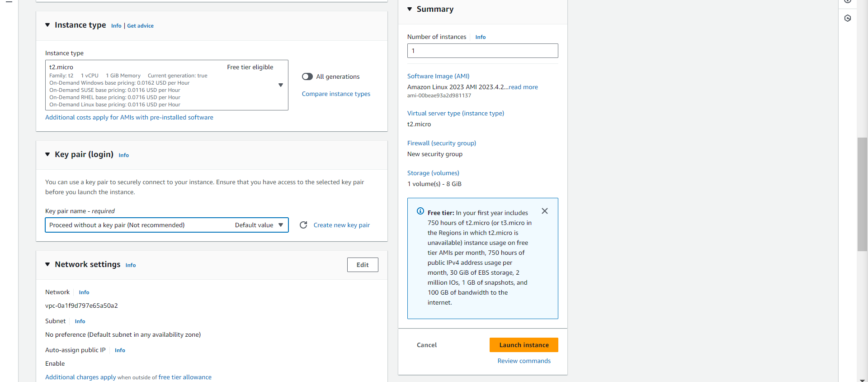Open the Create new key pair link
The height and width of the screenshot is (382, 868).
coord(341,225)
